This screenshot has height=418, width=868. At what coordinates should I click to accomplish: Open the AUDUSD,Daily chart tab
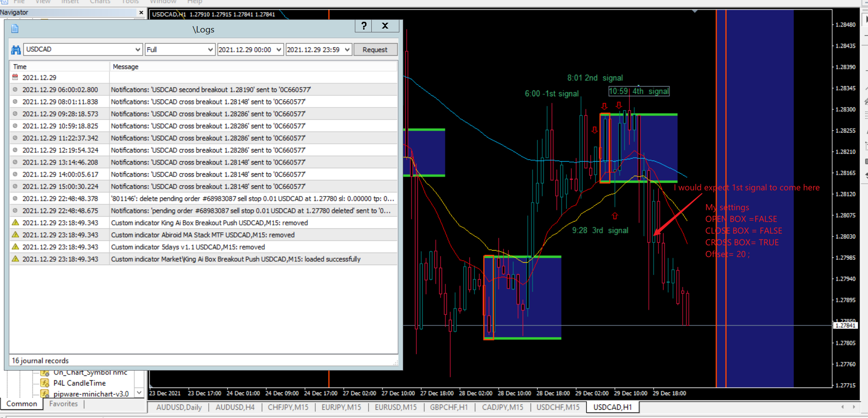tap(179, 407)
